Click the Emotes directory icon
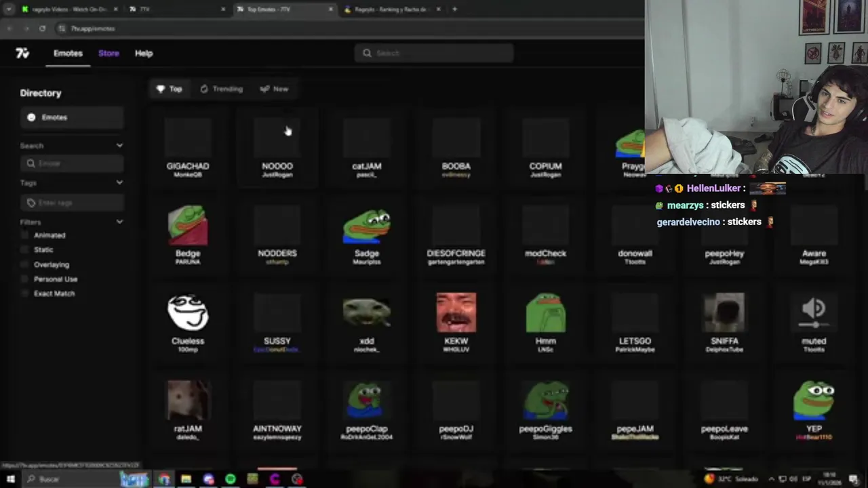The image size is (868, 488). 31,117
